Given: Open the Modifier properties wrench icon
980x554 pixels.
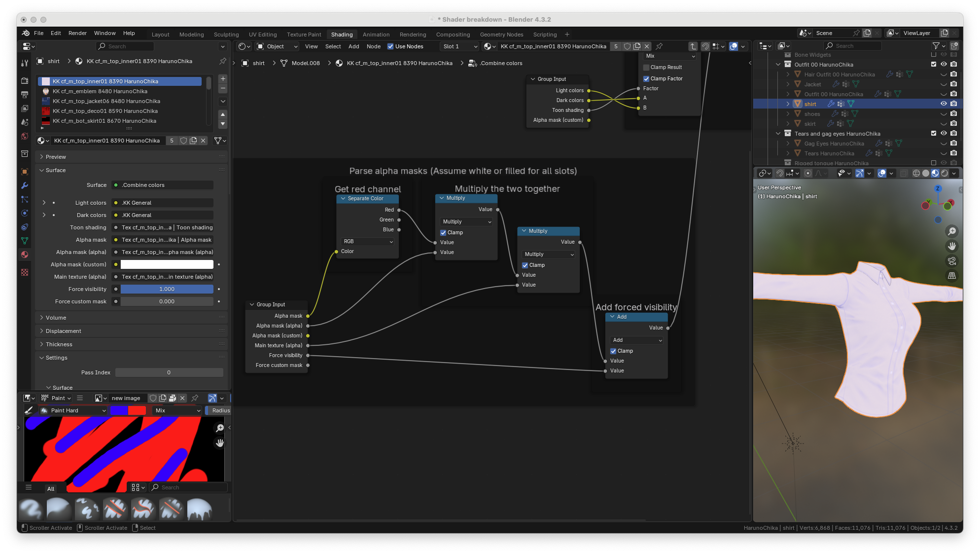Looking at the screenshot, I should click(x=25, y=185).
